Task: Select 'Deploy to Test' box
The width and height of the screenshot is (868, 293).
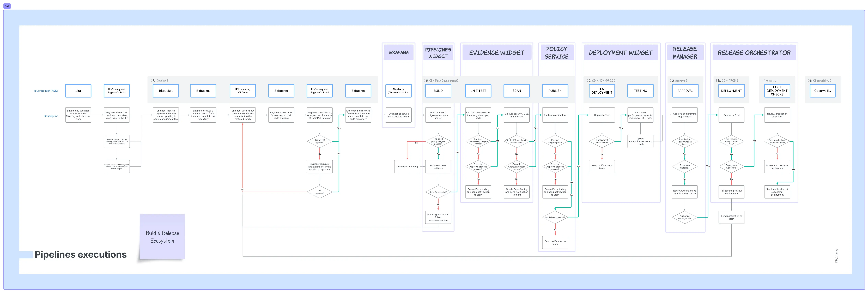Action: (602, 115)
